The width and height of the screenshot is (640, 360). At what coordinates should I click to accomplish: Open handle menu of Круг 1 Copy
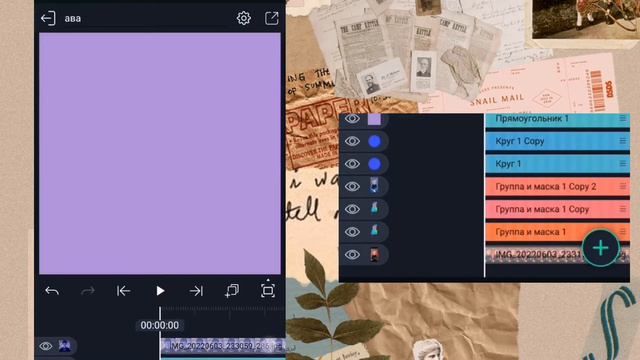point(622,141)
